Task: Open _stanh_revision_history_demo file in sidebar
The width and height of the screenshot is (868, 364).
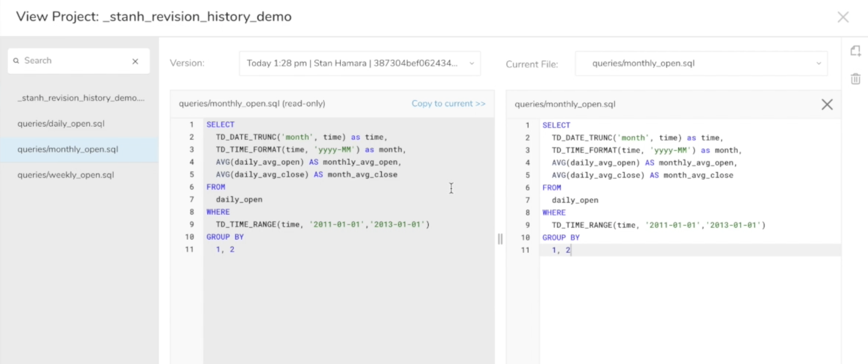Action: click(81, 98)
